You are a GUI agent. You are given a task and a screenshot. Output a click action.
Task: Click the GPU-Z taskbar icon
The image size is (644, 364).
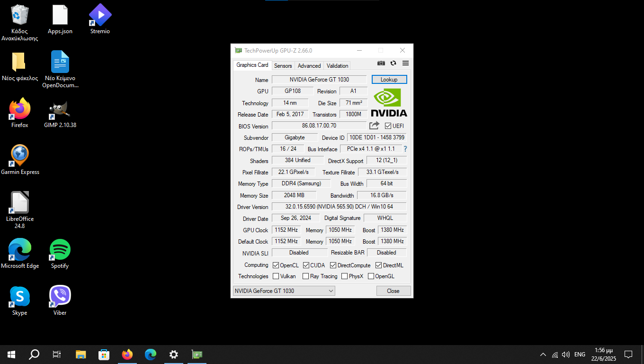coord(197,355)
